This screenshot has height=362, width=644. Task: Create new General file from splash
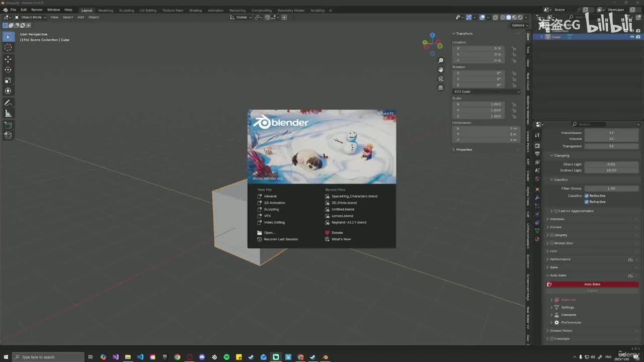click(270, 196)
